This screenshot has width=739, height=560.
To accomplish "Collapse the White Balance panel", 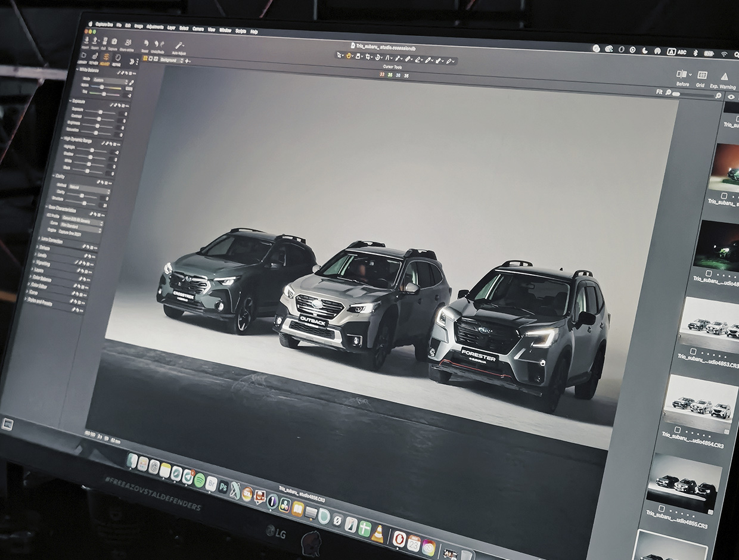I will [x=77, y=70].
